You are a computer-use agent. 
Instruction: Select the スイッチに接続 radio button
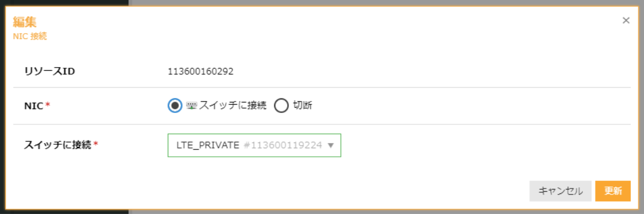click(175, 106)
